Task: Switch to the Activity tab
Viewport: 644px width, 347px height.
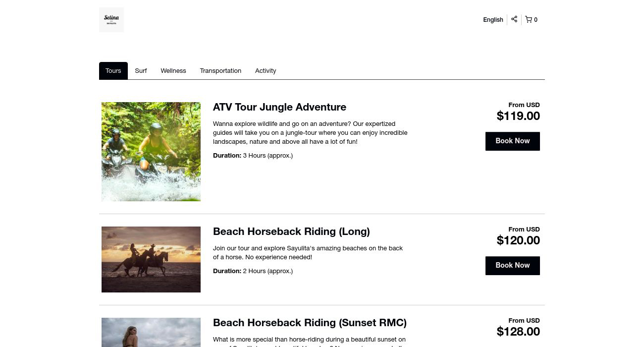Action: coord(266,71)
